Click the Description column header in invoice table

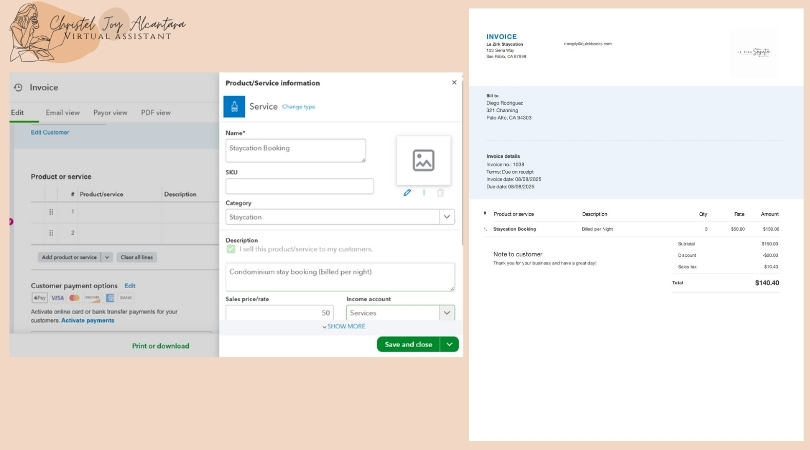click(180, 194)
